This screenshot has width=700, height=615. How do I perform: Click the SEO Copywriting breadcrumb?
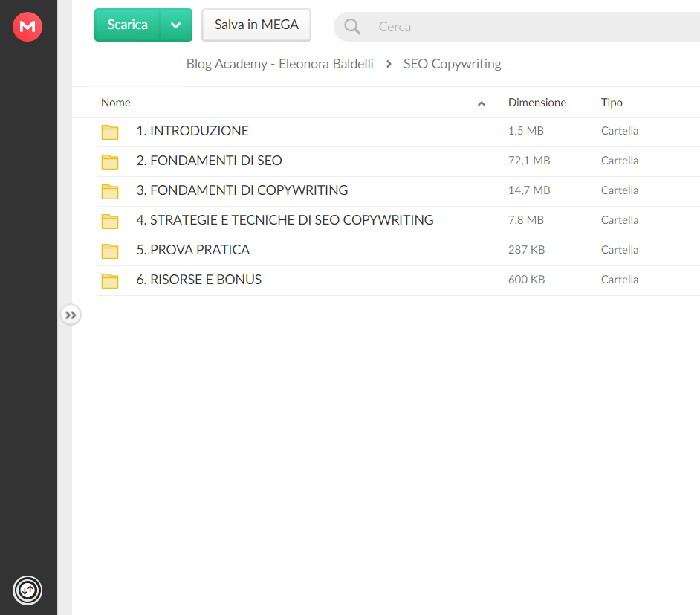point(453,64)
